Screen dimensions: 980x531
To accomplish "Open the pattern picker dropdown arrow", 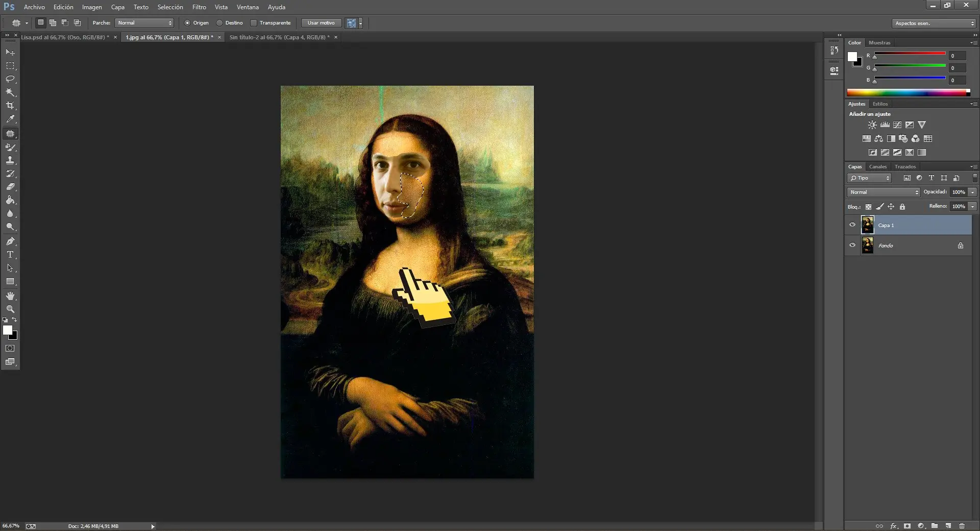I will click(360, 23).
